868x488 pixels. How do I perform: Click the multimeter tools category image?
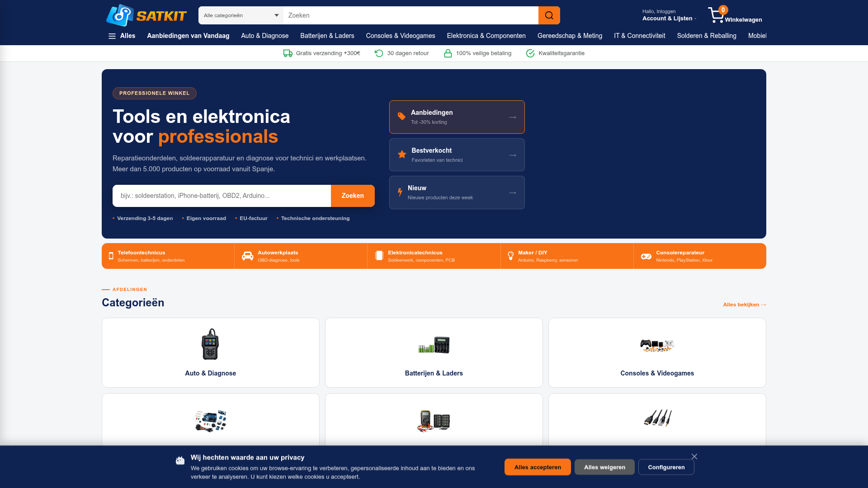click(434, 421)
